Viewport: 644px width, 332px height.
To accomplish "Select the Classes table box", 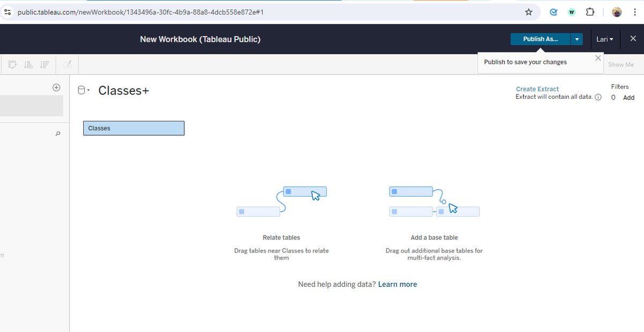I will (x=134, y=128).
